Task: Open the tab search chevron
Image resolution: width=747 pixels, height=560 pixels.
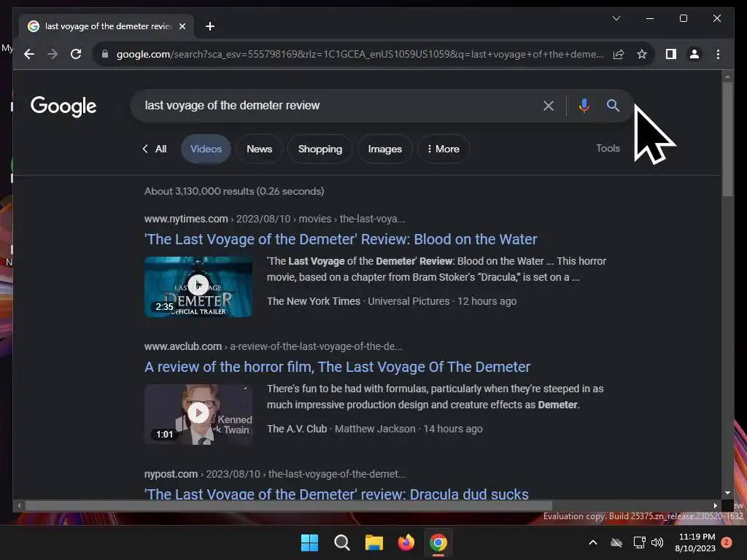Action: pos(616,18)
